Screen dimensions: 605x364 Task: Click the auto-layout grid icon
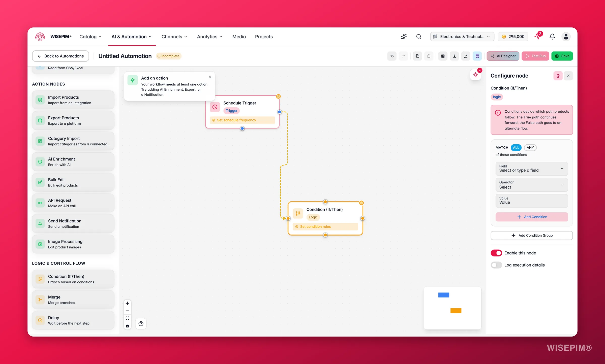pos(443,56)
